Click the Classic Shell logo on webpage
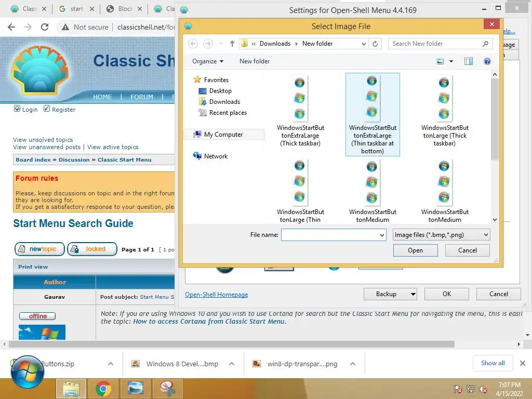 tap(39, 70)
